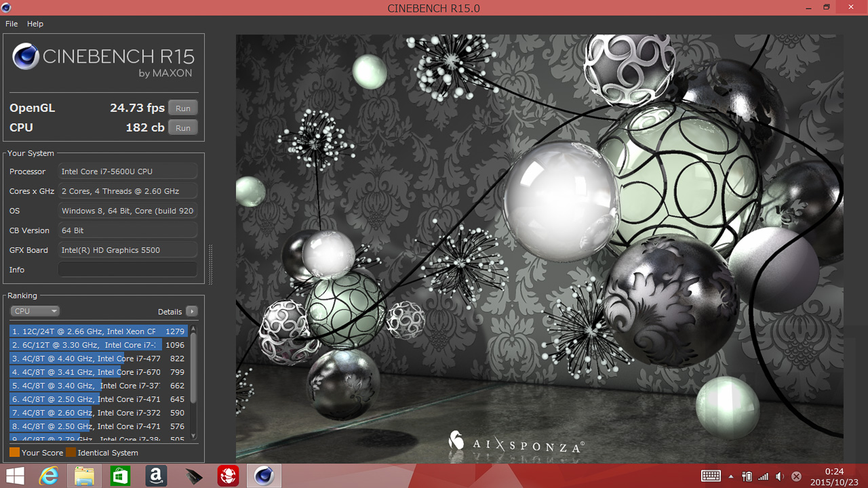The image size is (868, 488).
Task: Open the CPU ranking dropdown
Action: point(35,311)
